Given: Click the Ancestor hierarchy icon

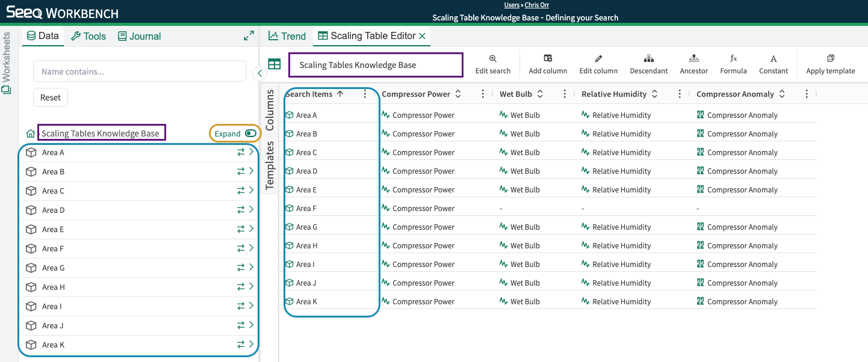Looking at the screenshot, I should [694, 59].
